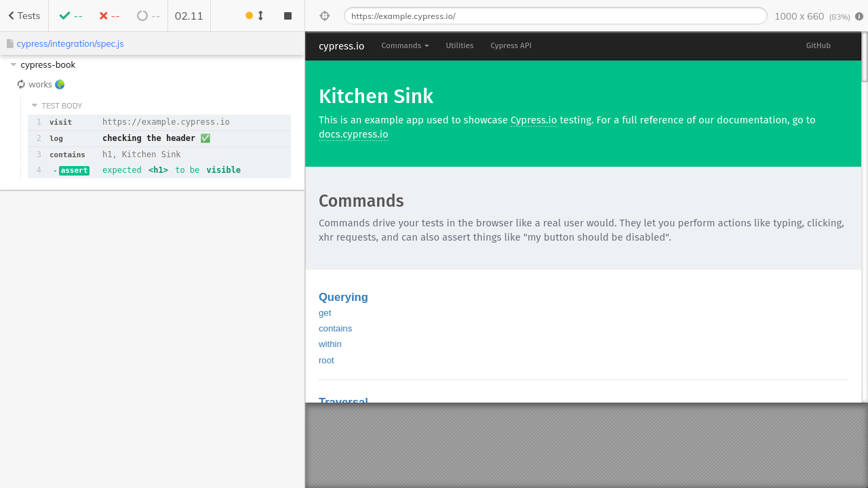Open the cypress/integration/spec.js file link

pyautogui.click(x=71, y=43)
